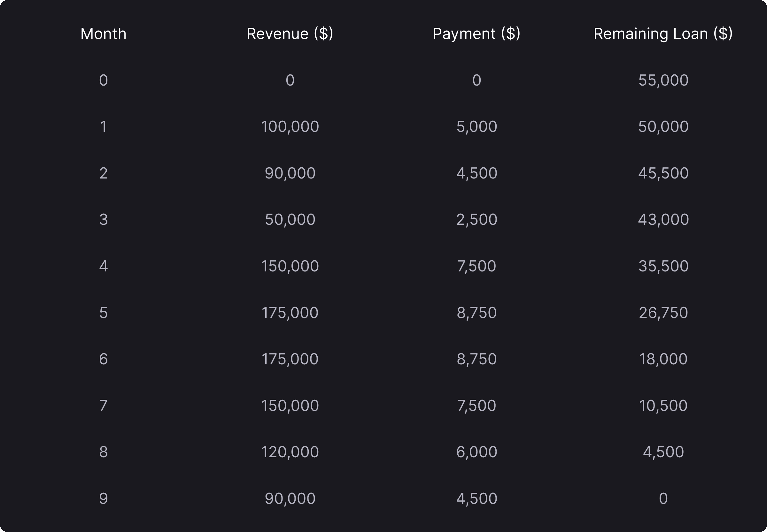Select the 10,500 remaining loan cell
Screen dimensions: 767x532
[663, 406]
